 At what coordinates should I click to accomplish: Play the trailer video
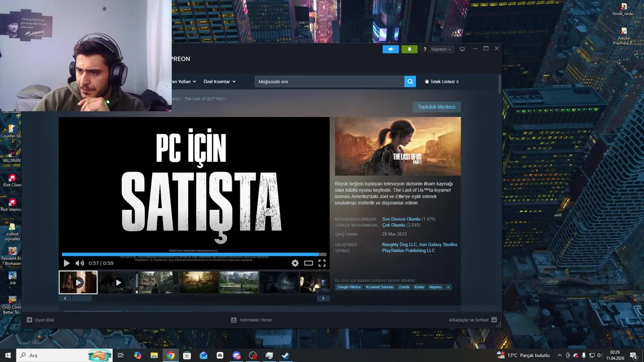(x=66, y=263)
